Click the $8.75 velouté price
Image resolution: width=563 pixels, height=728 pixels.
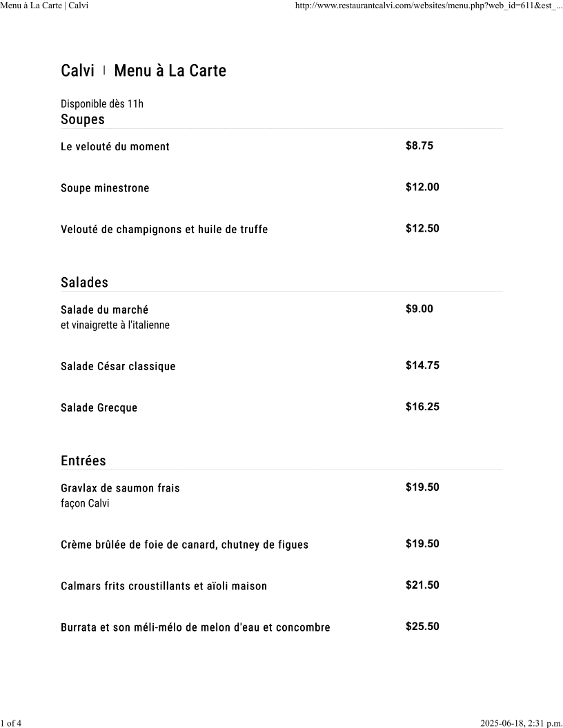click(419, 145)
